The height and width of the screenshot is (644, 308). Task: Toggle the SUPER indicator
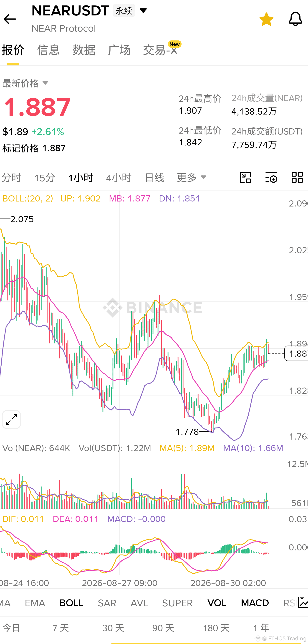[177, 603]
